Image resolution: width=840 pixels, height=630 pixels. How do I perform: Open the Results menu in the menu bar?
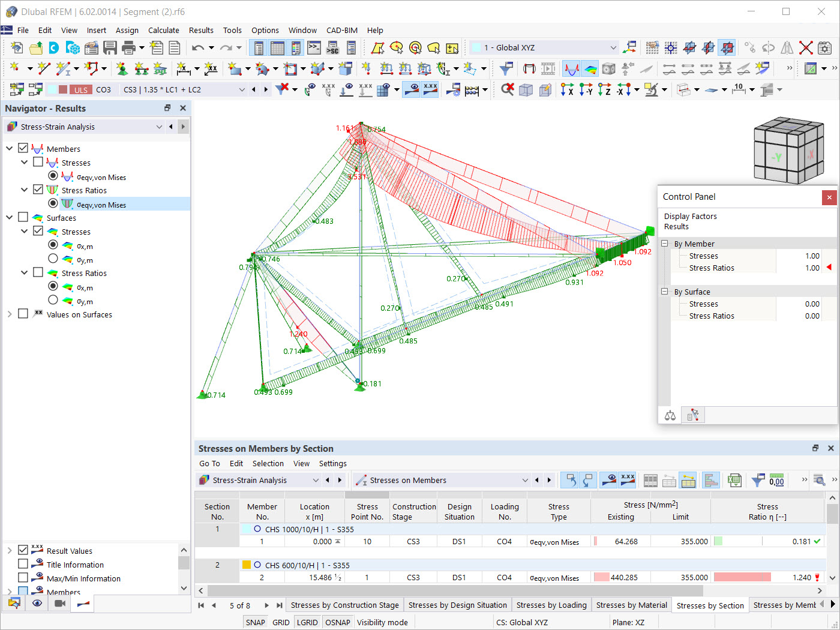201,30
